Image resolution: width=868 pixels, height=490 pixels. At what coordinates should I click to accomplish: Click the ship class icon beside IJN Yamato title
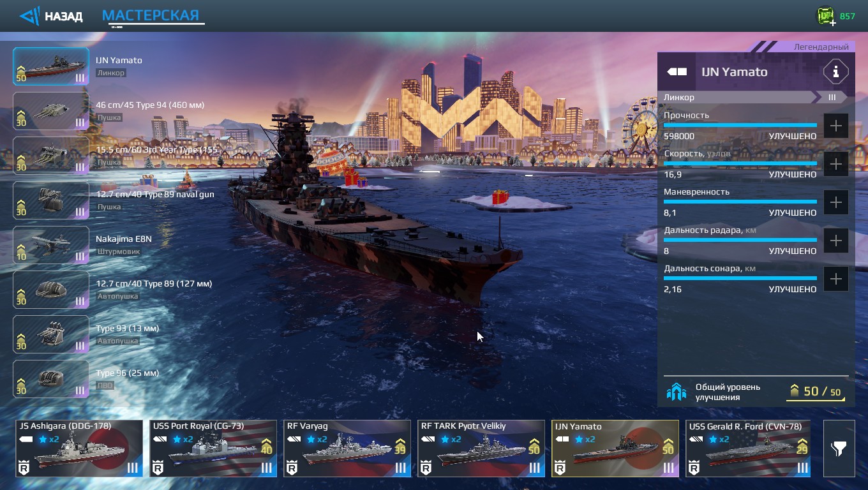click(677, 72)
